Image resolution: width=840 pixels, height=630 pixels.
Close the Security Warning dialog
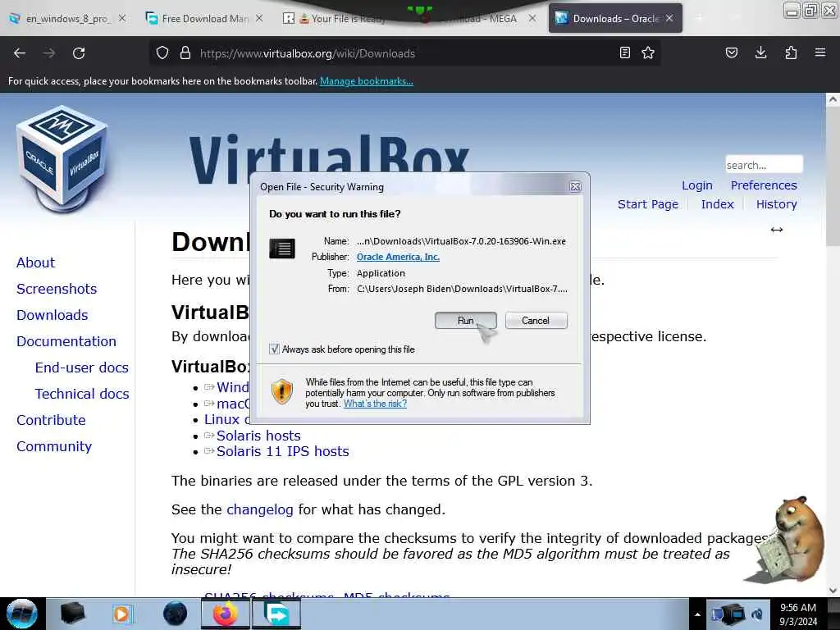tap(575, 186)
